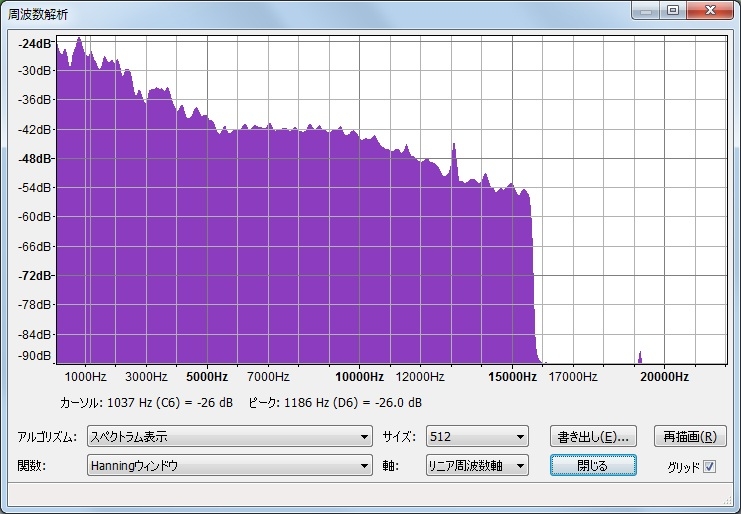Minimize the 周波数解析 window
Image resolution: width=741 pixels, height=514 pixels.
(646, 10)
